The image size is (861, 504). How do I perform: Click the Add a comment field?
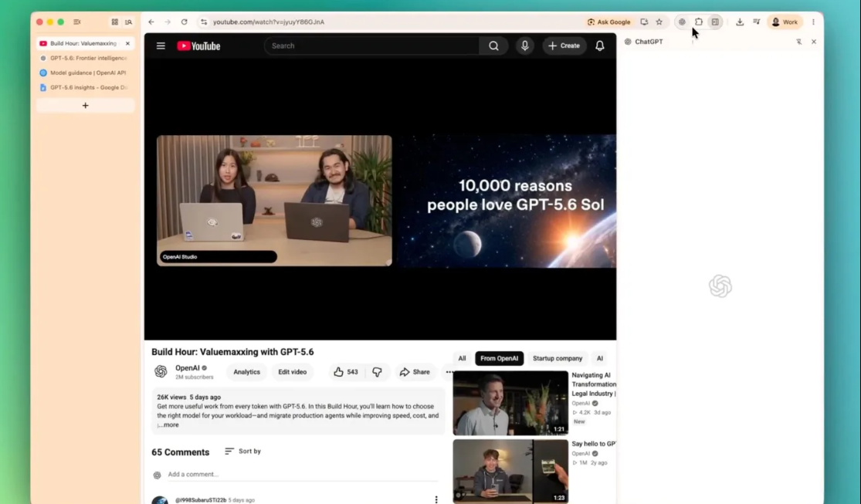tap(303, 475)
